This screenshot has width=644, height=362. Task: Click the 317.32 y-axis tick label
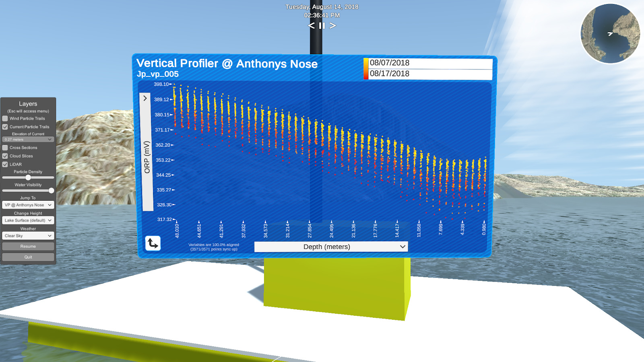tap(165, 219)
